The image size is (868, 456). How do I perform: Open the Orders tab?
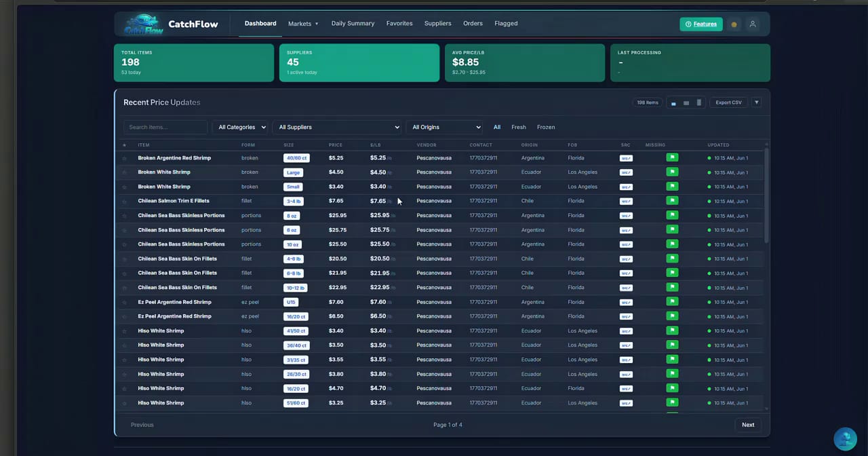pyautogui.click(x=473, y=23)
